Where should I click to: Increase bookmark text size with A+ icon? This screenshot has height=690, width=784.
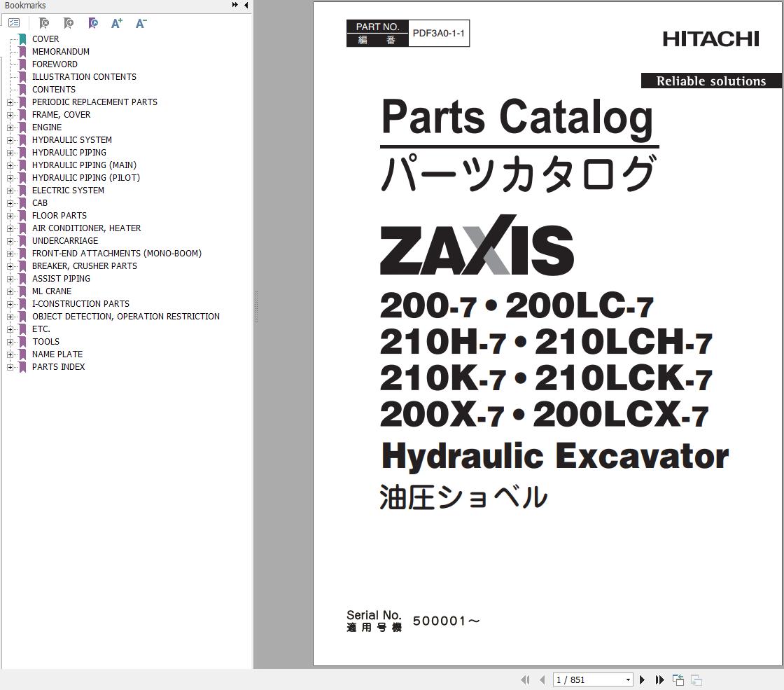(116, 23)
